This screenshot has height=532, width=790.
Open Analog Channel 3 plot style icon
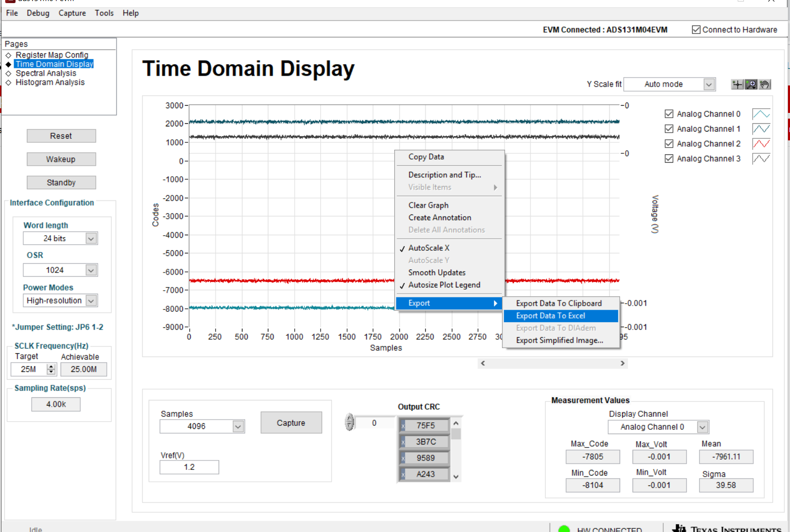tap(761, 159)
